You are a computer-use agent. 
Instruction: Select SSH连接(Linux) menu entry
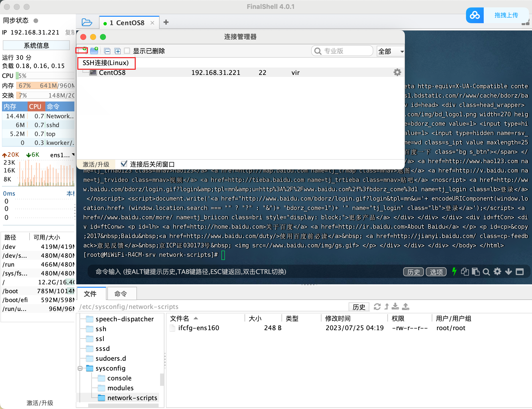pyautogui.click(x=106, y=63)
